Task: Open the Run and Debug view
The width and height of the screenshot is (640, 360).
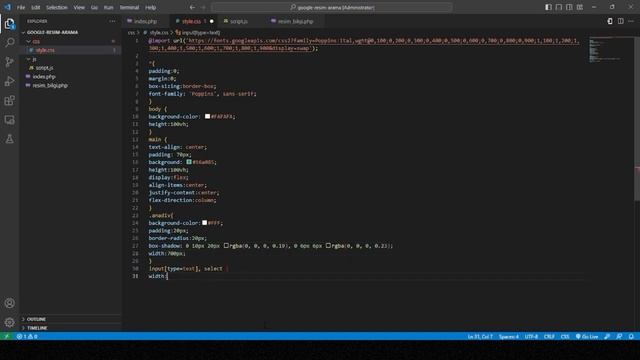Action: pos(9,81)
